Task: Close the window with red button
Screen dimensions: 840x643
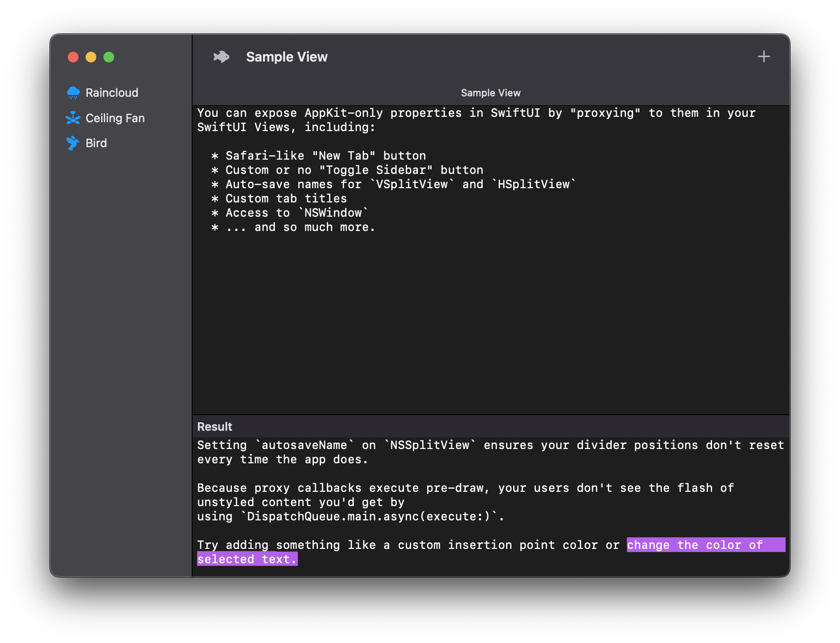Action: [x=73, y=57]
